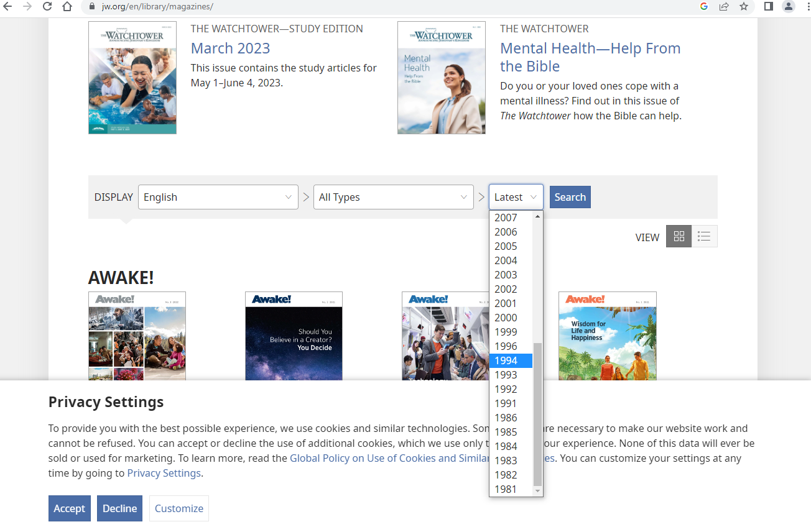Pick 1999 from the year options
This screenshot has height=532, width=811.
tap(511, 332)
